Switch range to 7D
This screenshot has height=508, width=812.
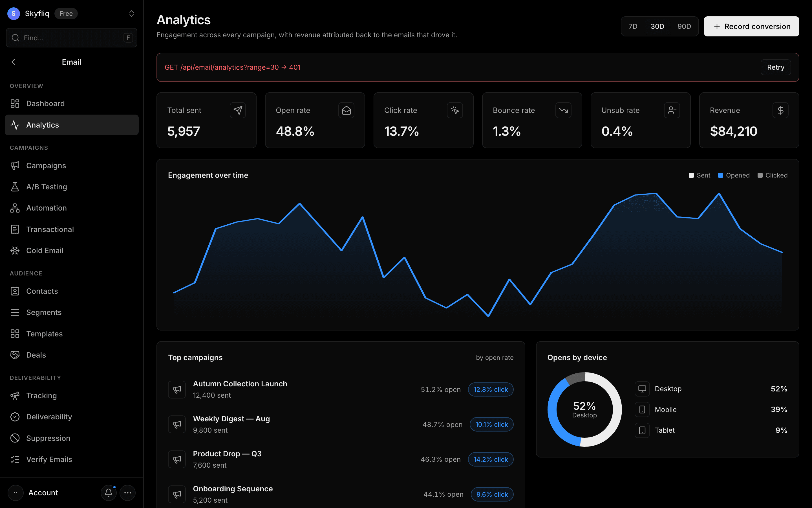633,26
